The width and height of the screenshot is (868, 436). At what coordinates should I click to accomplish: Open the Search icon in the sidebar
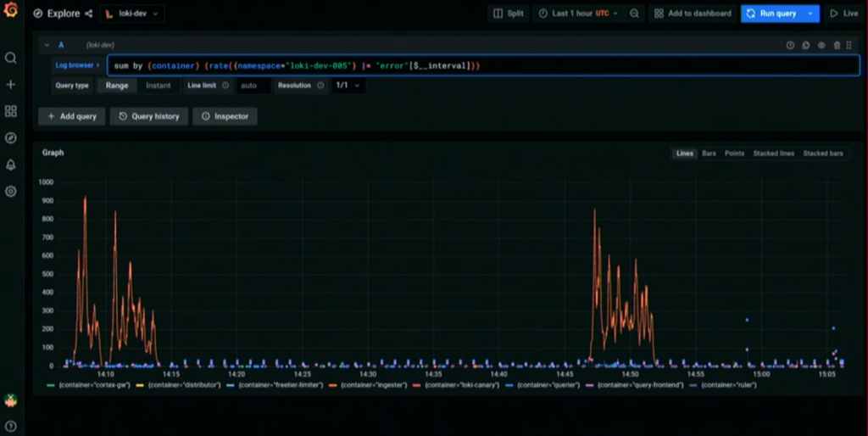[x=10, y=59]
